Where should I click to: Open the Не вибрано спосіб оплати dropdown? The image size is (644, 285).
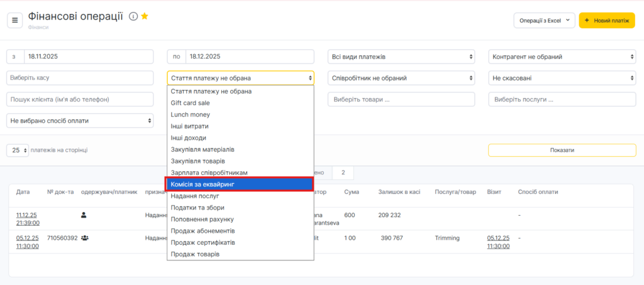[80, 120]
